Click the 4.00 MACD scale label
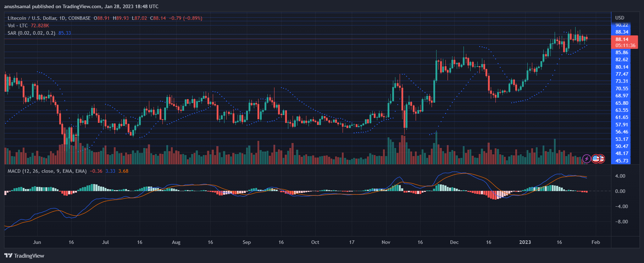 tap(620, 176)
